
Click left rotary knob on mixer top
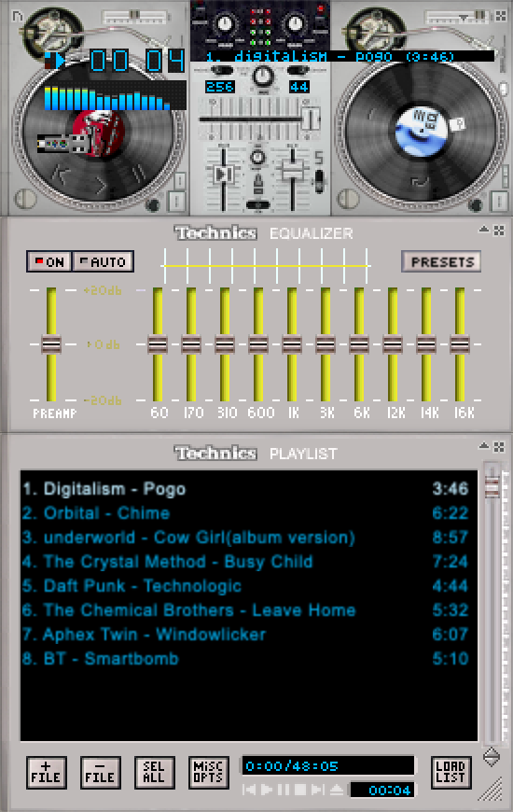click(x=225, y=24)
